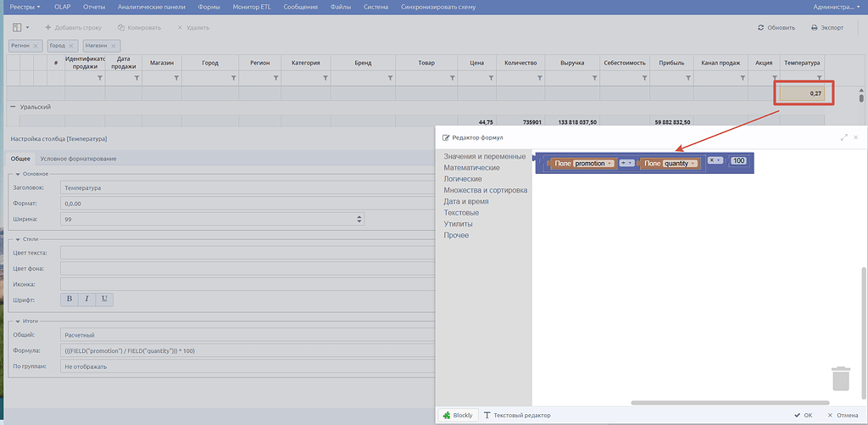This screenshot has height=425, width=868.
Task: Click the Экспорт printer icon
Action: (815, 28)
